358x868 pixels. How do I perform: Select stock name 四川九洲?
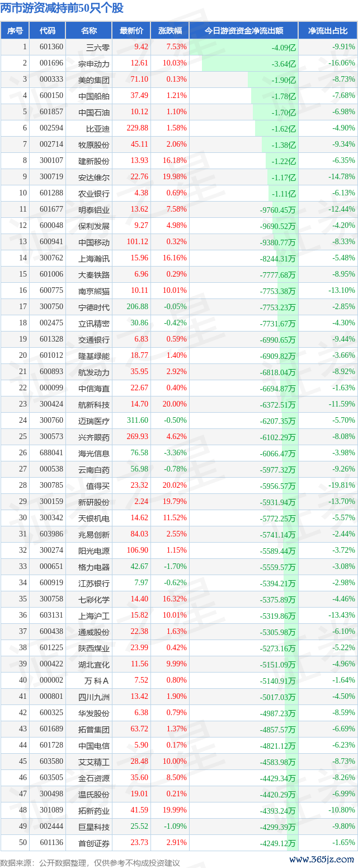pyautogui.click(x=94, y=697)
